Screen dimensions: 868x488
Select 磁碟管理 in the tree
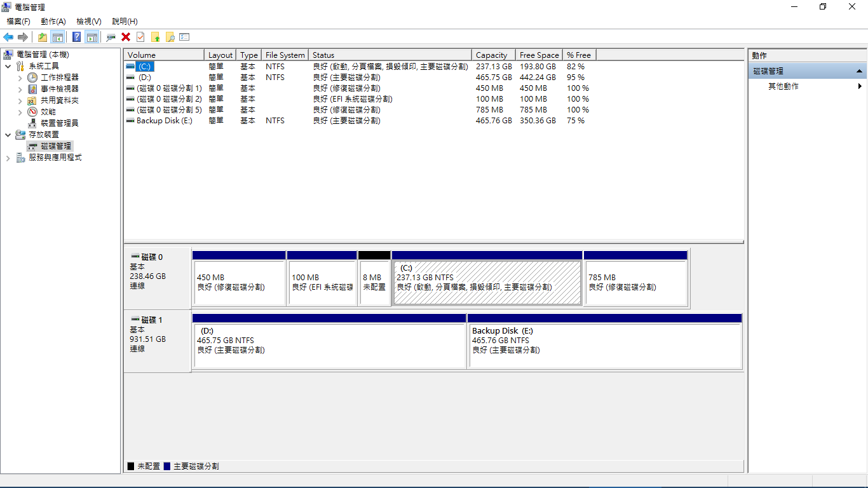56,146
